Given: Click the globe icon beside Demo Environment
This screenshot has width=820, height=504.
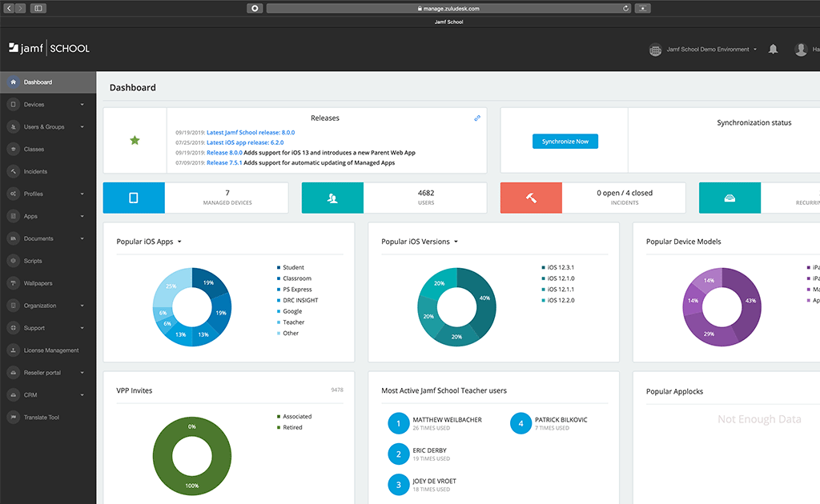Looking at the screenshot, I should 655,50.
